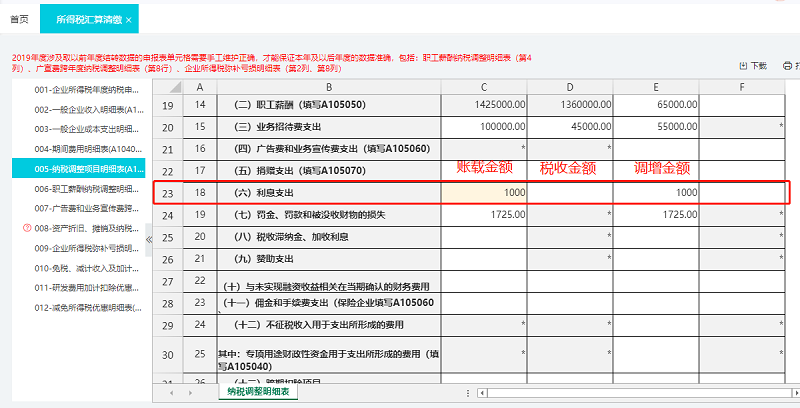Click 利息支出 column E cell showing 1000
The height and width of the screenshot is (408, 800).
(656, 193)
